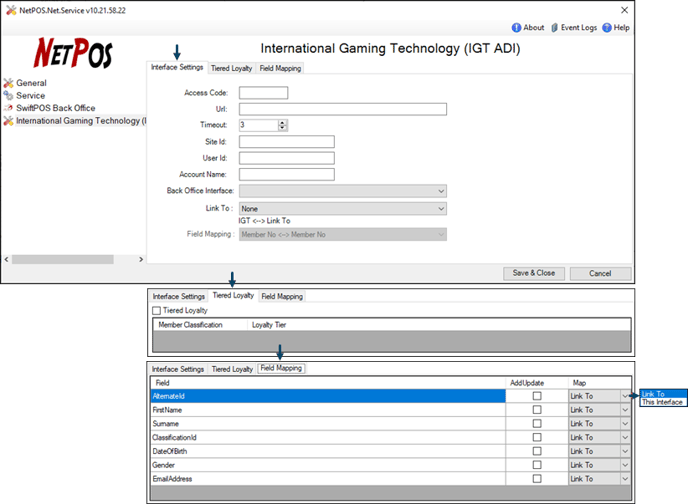Image resolution: width=688 pixels, height=504 pixels.
Task: Tick AddUpdate checkbox for EmailAddress
Action: (x=537, y=479)
